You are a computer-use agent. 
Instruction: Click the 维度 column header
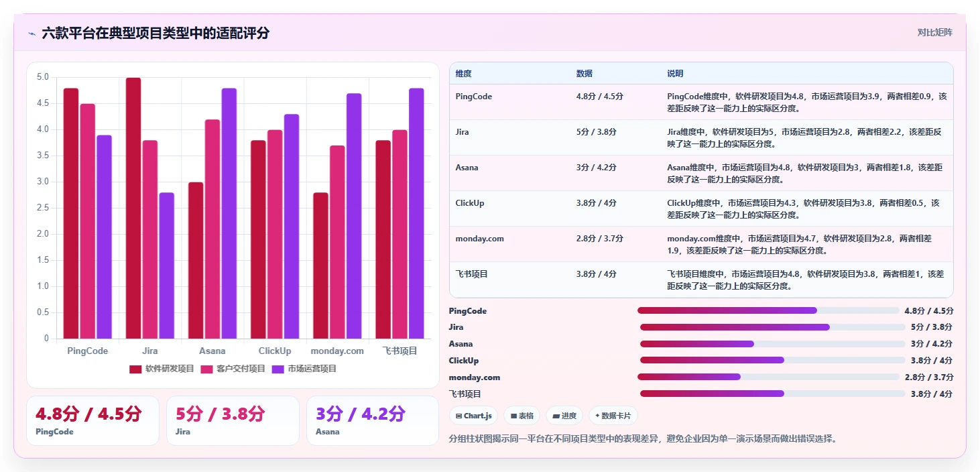(463, 74)
